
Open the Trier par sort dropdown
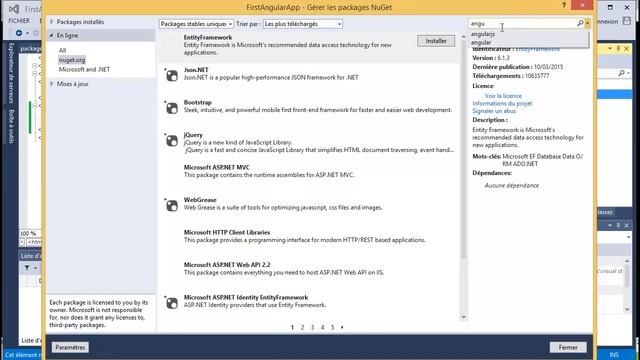303,24
